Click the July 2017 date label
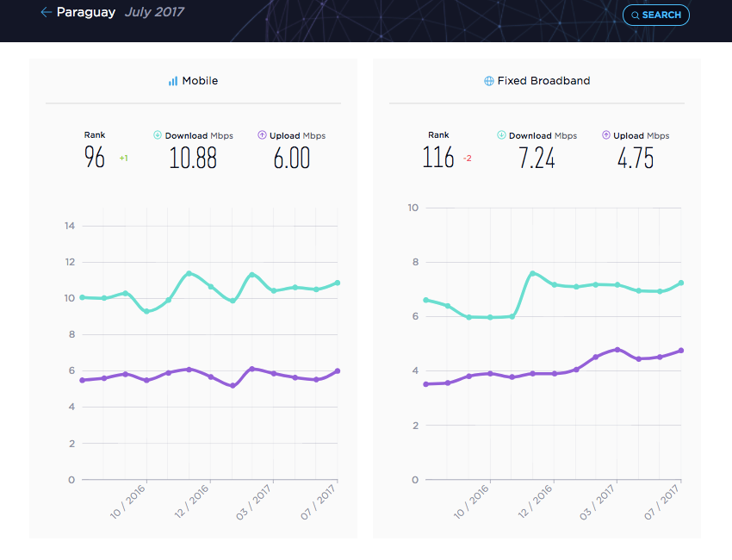Image resolution: width=732 pixels, height=560 pixels. click(x=154, y=12)
